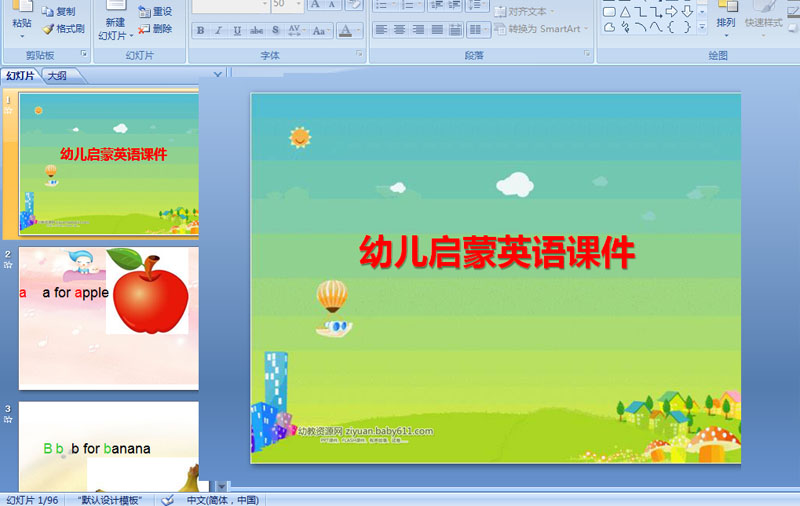The height and width of the screenshot is (506, 800).
Task: Click the Decrease Font Size (small A) button
Action: (332, 5)
